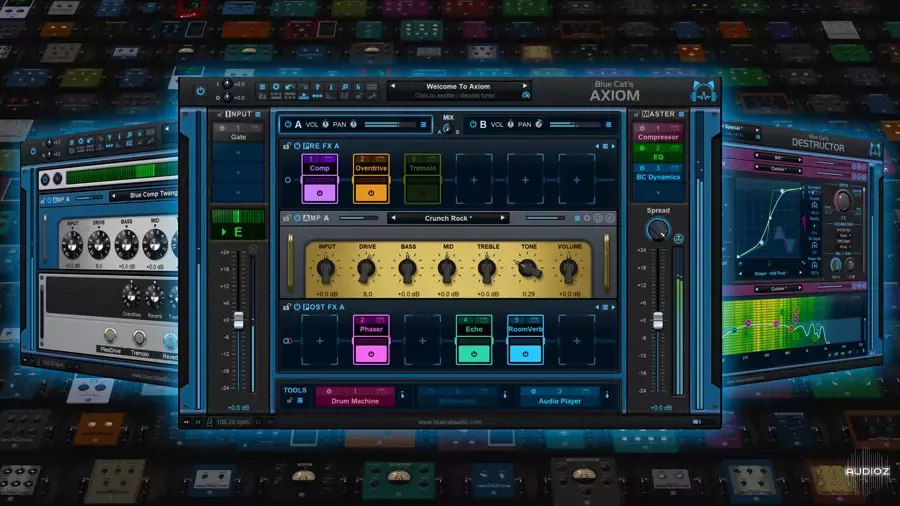Click Drum Machine level thermometer icon

(x=402, y=395)
